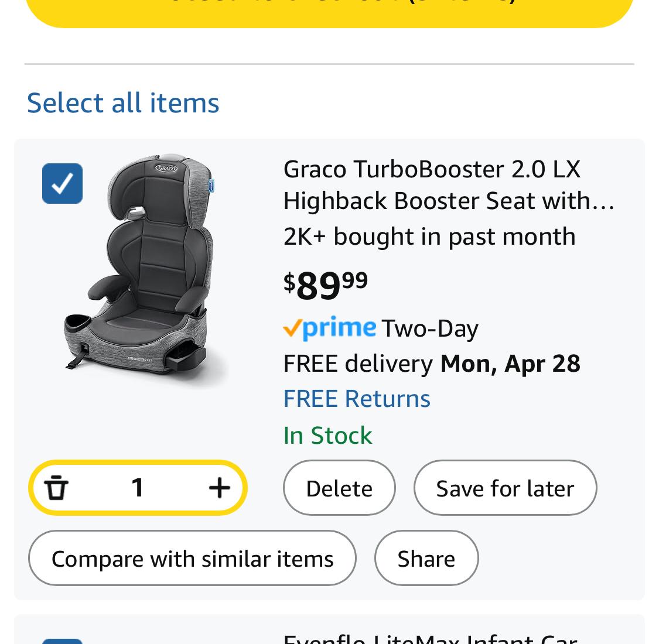Toggle the checkbox for the Evenflo item

click(62, 640)
